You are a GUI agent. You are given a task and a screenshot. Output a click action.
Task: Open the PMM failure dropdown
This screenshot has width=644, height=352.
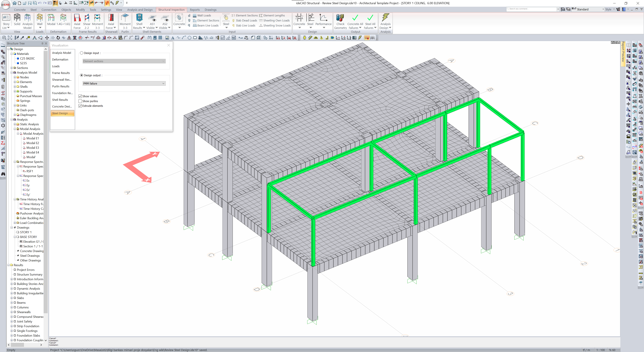pos(124,84)
